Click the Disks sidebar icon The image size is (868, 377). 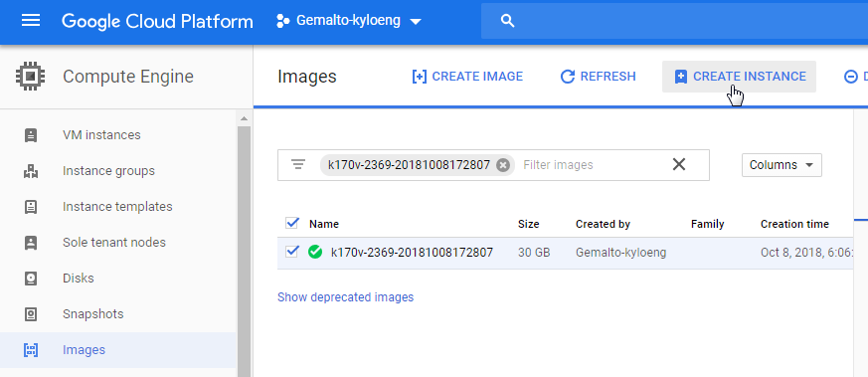tap(31, 278)
